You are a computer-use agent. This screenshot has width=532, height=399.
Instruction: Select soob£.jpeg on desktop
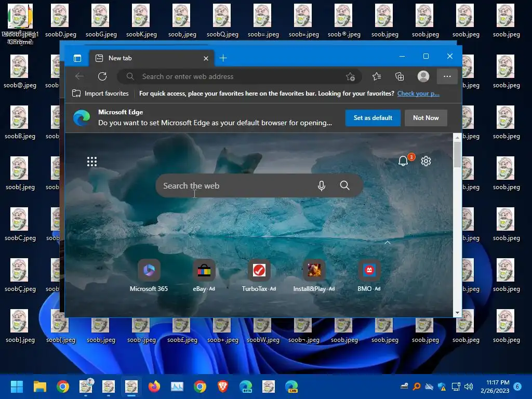point(182,331)
